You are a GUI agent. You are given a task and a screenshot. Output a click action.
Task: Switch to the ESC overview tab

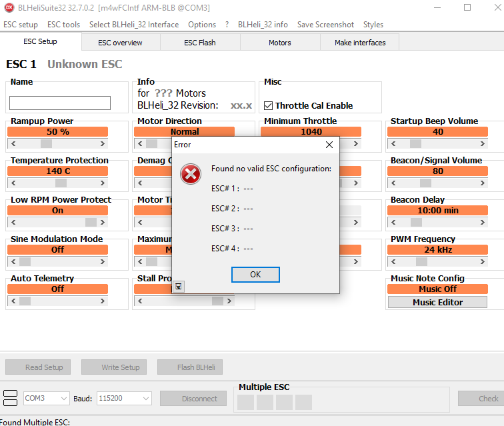[121, 43]
